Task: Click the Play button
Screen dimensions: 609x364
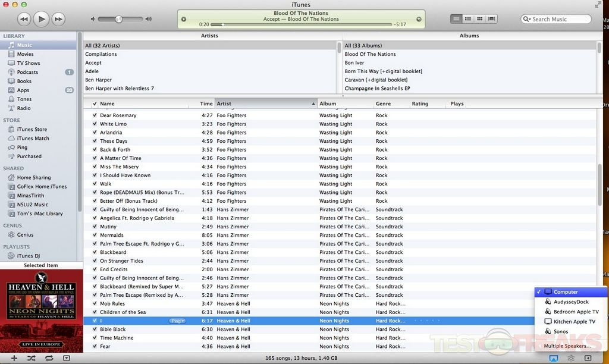Action: point(41,19)
